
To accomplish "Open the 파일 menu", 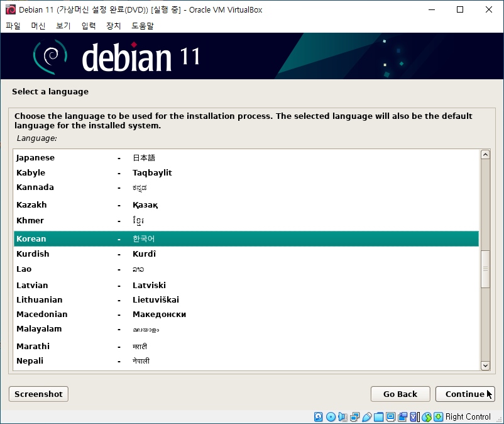I will point(13,26).
